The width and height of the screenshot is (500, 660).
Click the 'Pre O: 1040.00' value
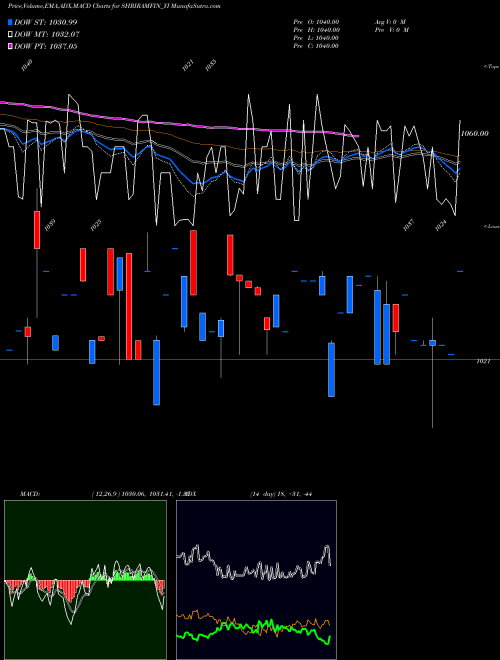(316, 22)
